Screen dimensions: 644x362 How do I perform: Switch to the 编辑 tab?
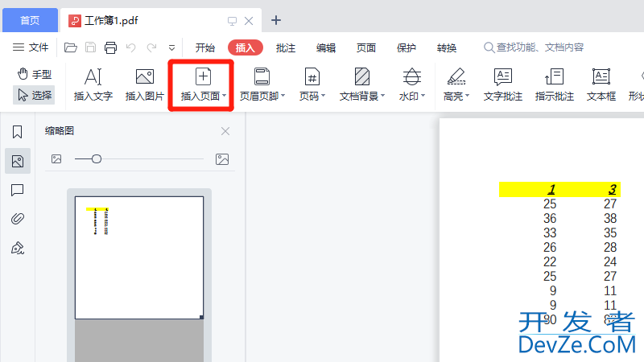coord(326,47)
